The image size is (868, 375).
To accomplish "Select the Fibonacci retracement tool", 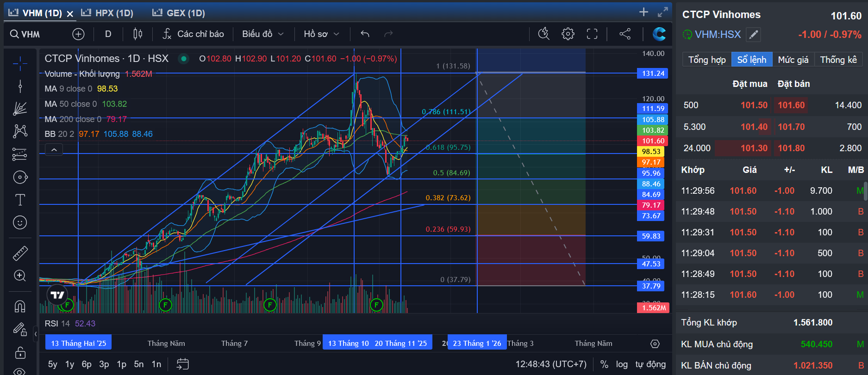I will (19, 154).
